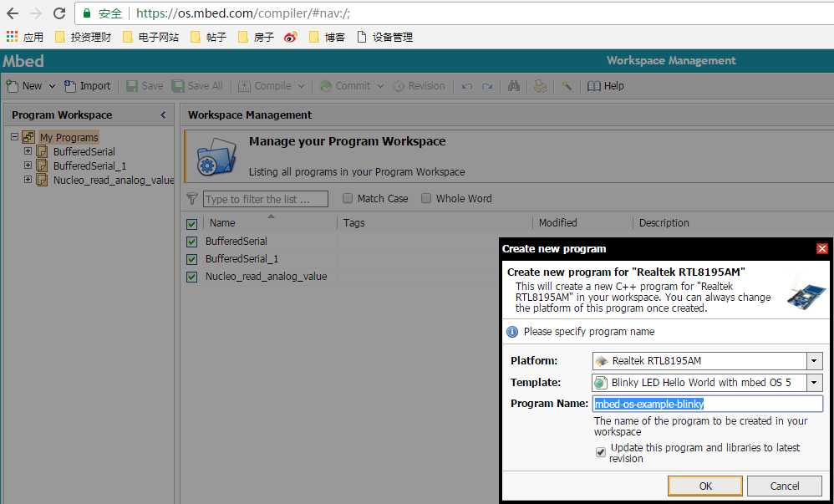This screenshot has height=504, width=834.
Task: Select My Programs in the tree
Action: coord(69,137)
